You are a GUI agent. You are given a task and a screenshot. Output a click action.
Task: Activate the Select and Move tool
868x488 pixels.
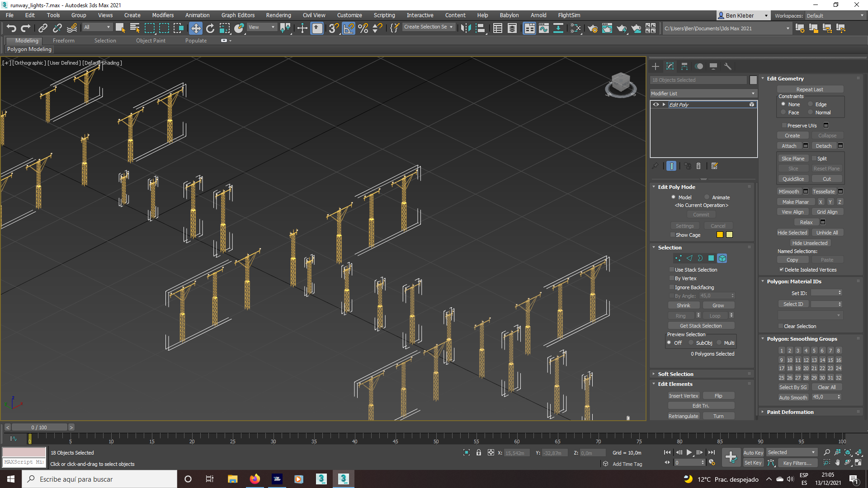click(196, 28)
